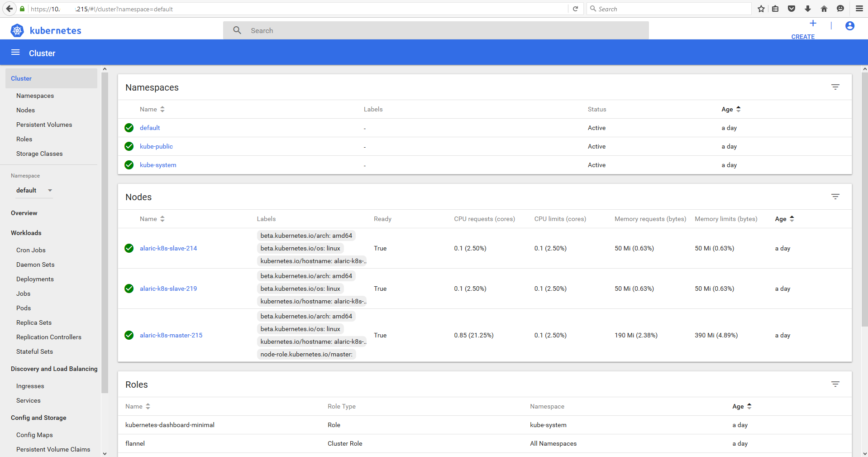Click the Create plus icon
Viewport: 868px width, 457px height.
pyautogui.click(x=813, y=24)
